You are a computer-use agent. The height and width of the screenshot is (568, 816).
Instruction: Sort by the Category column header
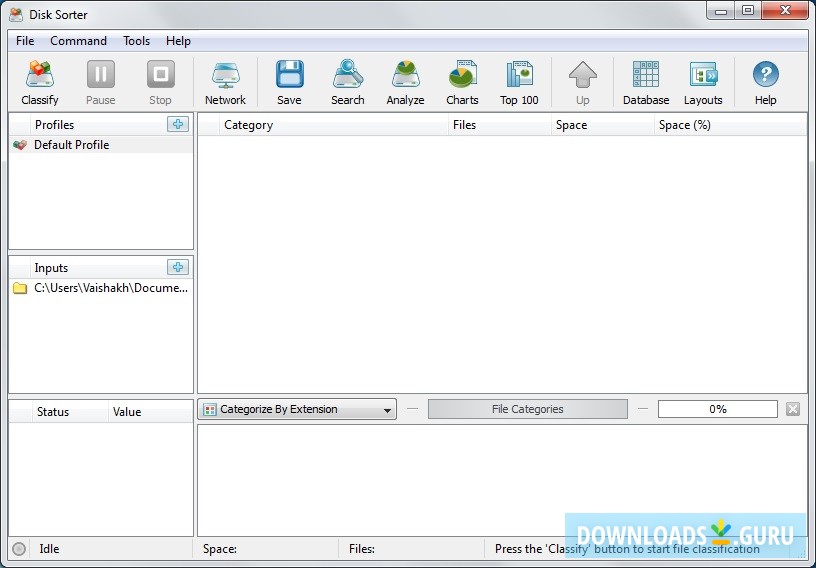point(334,125)
